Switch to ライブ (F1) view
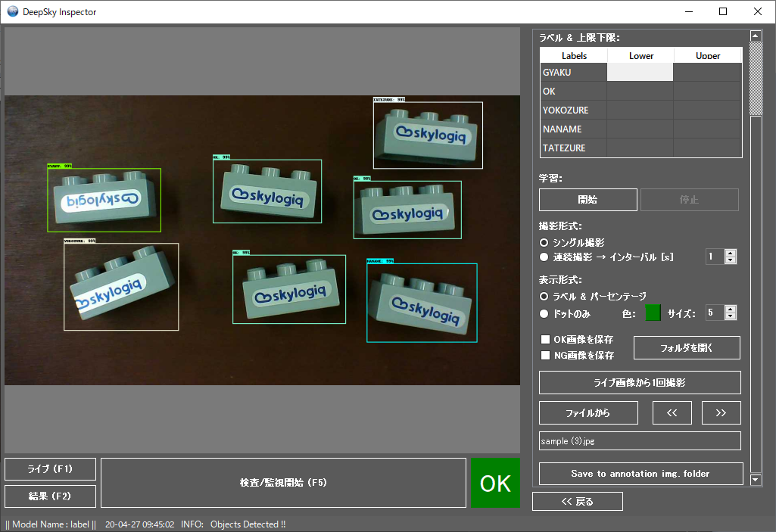This screenshot has width=776, height=532. [50, 468]
